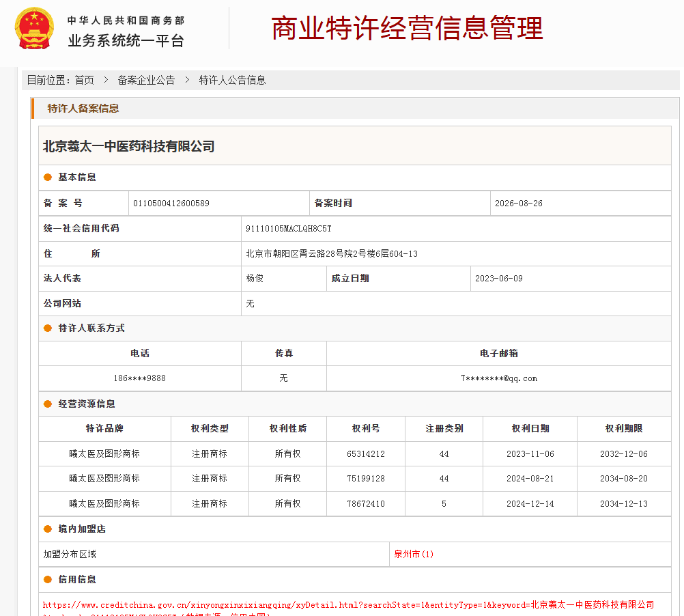The width and height of the screenshot is (684, 616).
Task: Select trademark number 78672410
Action: pyautogui.click(x=366, y=504)
